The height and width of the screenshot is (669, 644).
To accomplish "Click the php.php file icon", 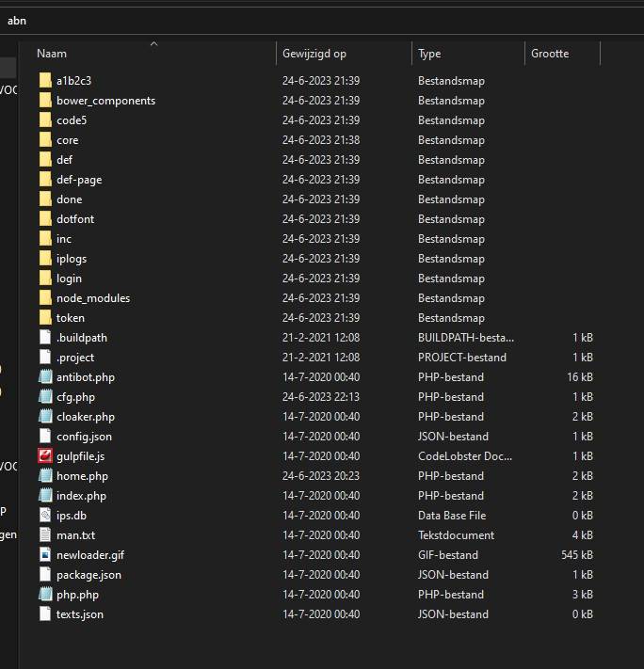I will (45, 595).
